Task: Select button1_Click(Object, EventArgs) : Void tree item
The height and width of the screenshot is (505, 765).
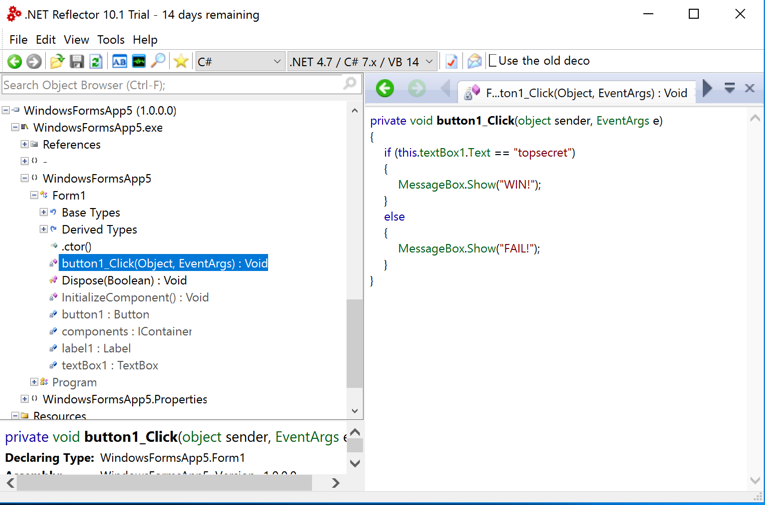Action: 164,263
